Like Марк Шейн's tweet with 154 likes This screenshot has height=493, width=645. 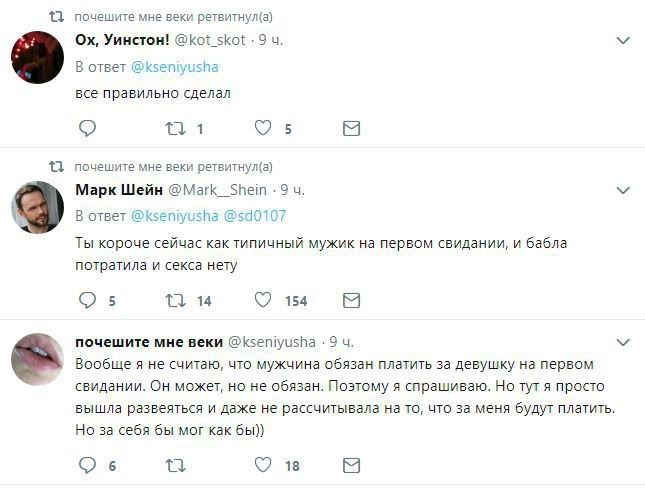coord(263,300)
